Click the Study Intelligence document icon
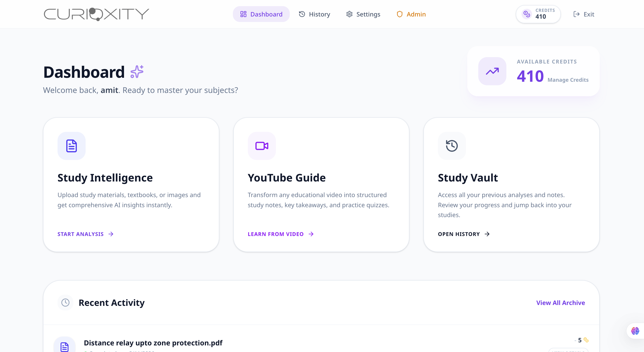 72,146
